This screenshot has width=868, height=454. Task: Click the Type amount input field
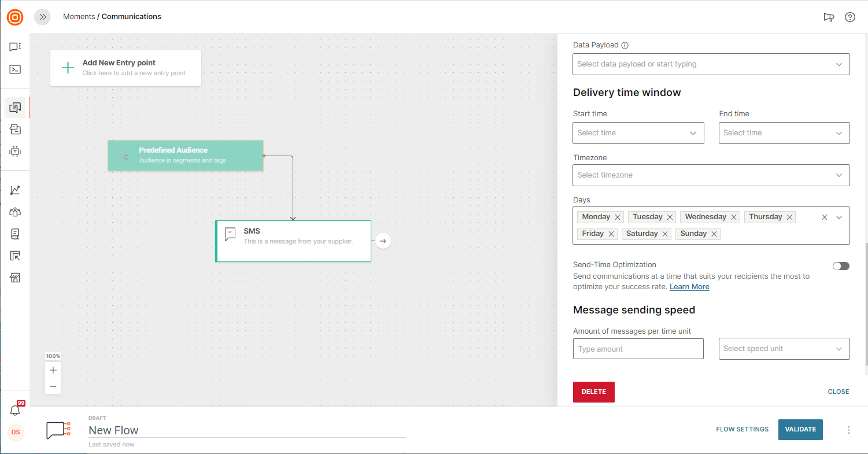click(x=638, y=349)
